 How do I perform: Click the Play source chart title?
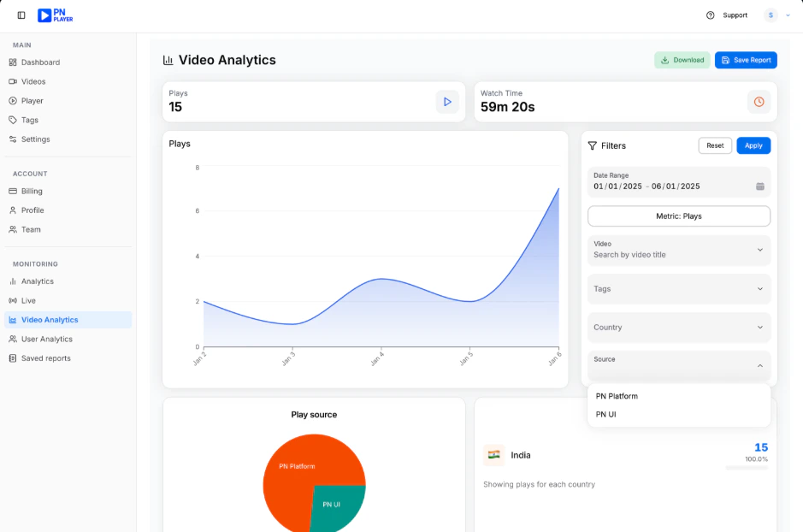tap(314, 415)
